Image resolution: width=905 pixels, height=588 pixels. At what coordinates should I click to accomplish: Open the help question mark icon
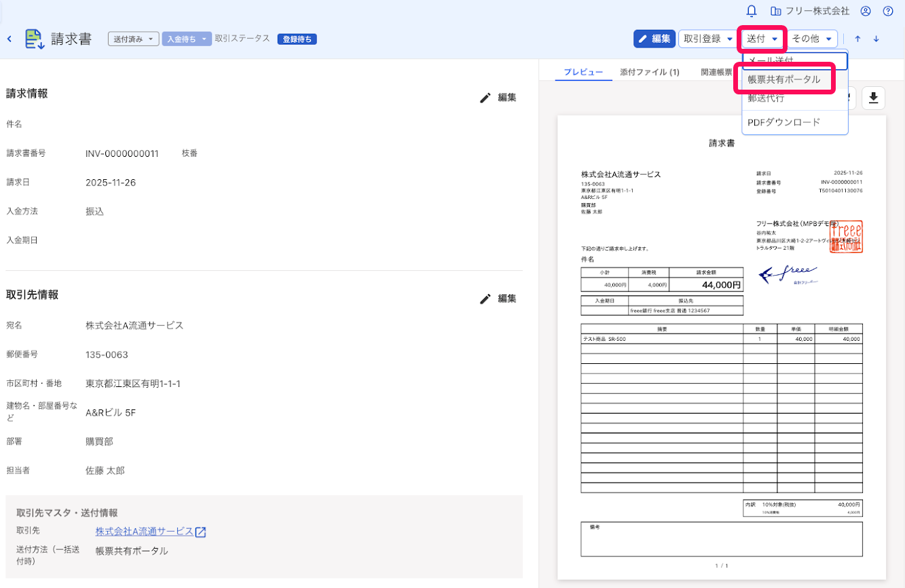(x=888, y=11)
